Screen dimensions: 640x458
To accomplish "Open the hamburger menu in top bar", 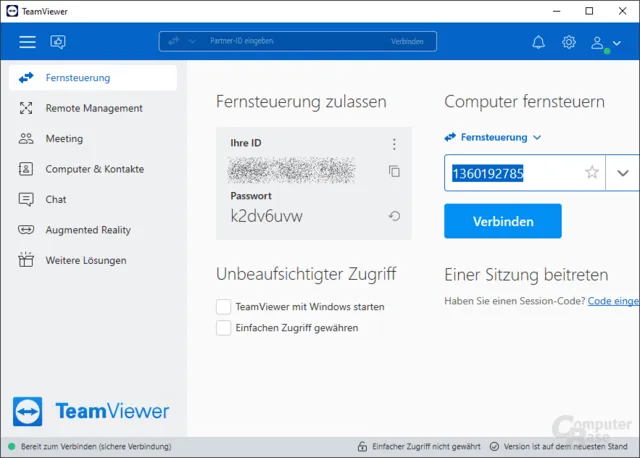I will [x=27, y=42].
